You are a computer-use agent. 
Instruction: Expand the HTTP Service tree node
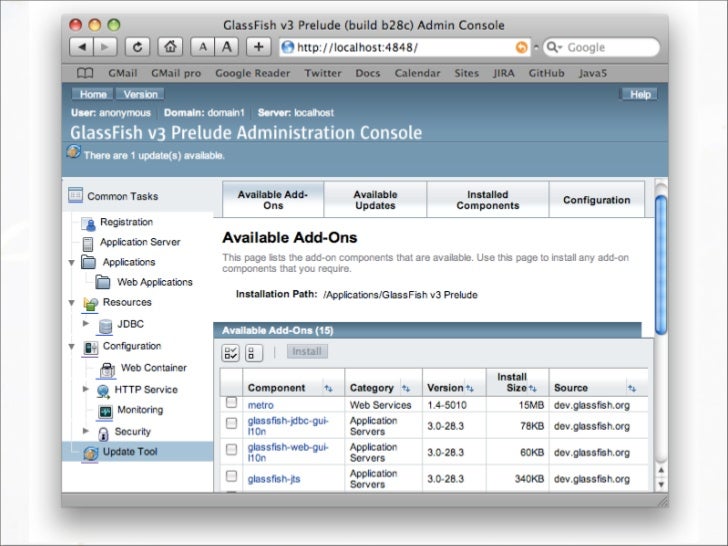pyautogui.click(x=85, y=389)
